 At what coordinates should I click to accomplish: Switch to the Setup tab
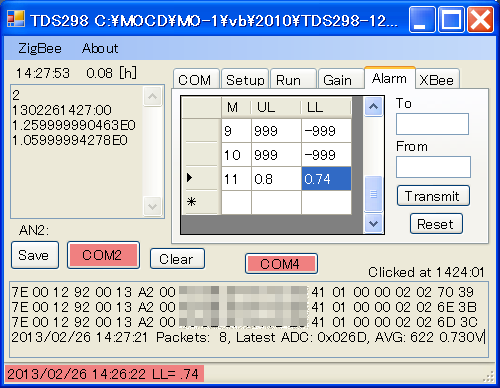245,79
